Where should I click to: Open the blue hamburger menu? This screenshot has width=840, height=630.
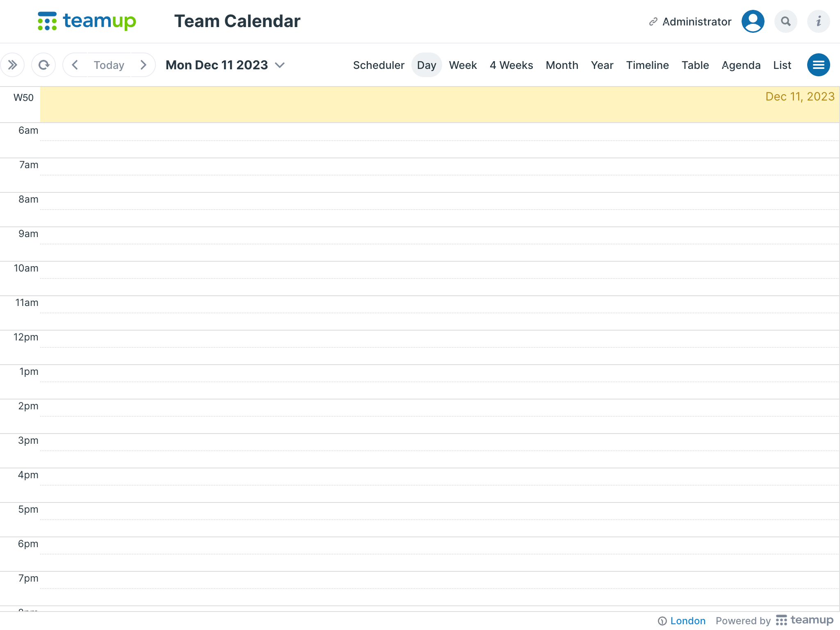point(819,65)
